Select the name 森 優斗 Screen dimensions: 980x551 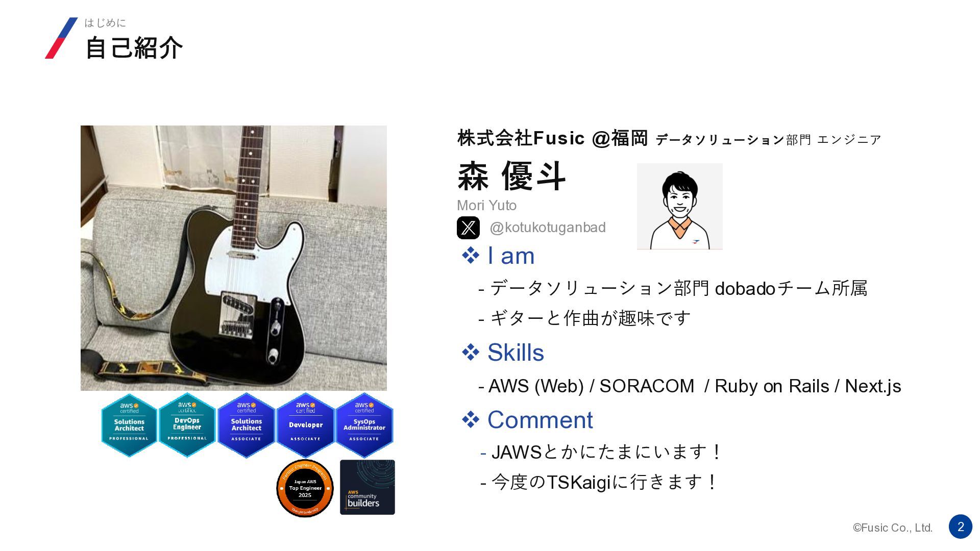click(511, 176)
